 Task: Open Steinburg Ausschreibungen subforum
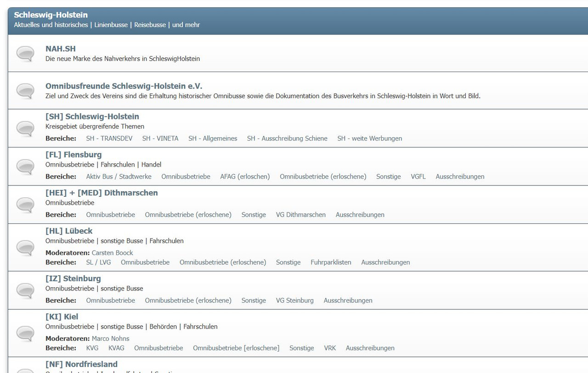pyautogui.click(x=348, y=300)
